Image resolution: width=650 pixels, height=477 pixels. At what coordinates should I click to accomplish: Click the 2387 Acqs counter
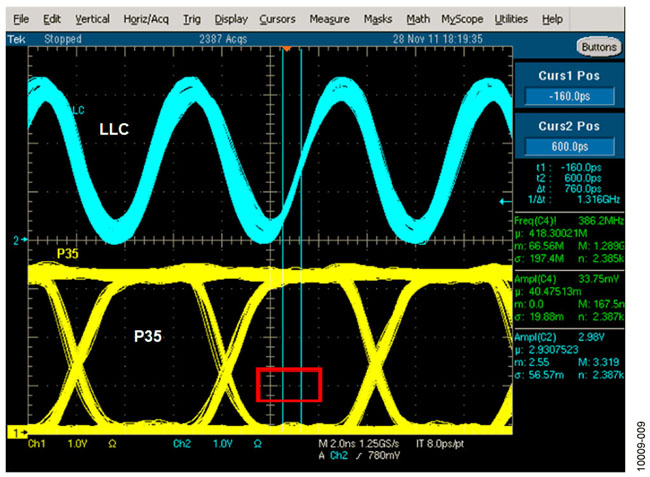(223, 39)
